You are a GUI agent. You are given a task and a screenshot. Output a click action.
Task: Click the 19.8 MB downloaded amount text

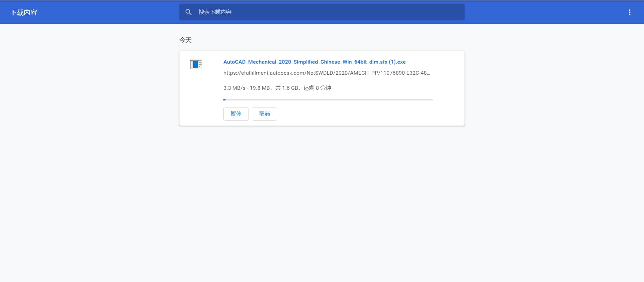click(x=260, y=88)
